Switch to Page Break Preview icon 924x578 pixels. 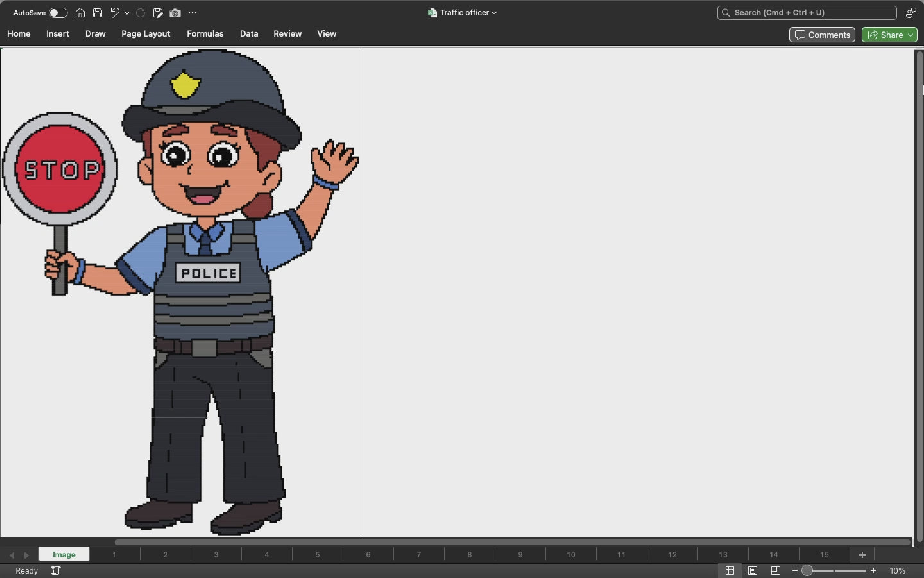click(x=775, y=570)
